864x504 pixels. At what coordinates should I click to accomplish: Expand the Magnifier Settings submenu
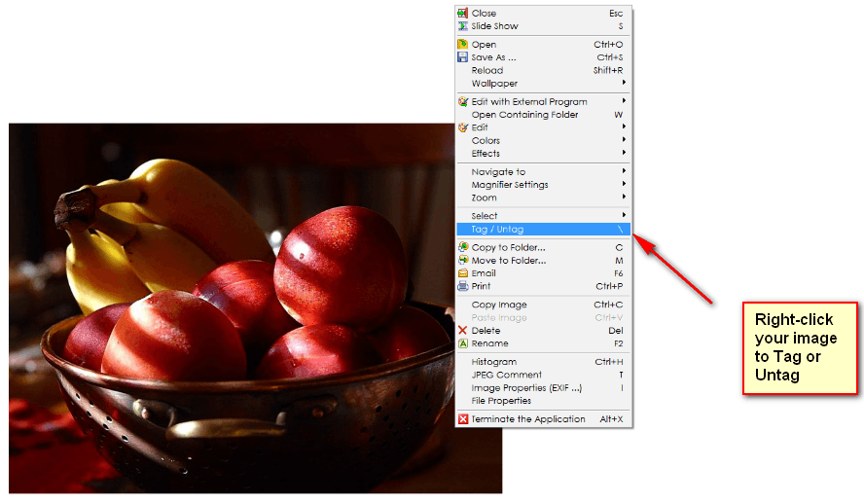coord(624,185)
